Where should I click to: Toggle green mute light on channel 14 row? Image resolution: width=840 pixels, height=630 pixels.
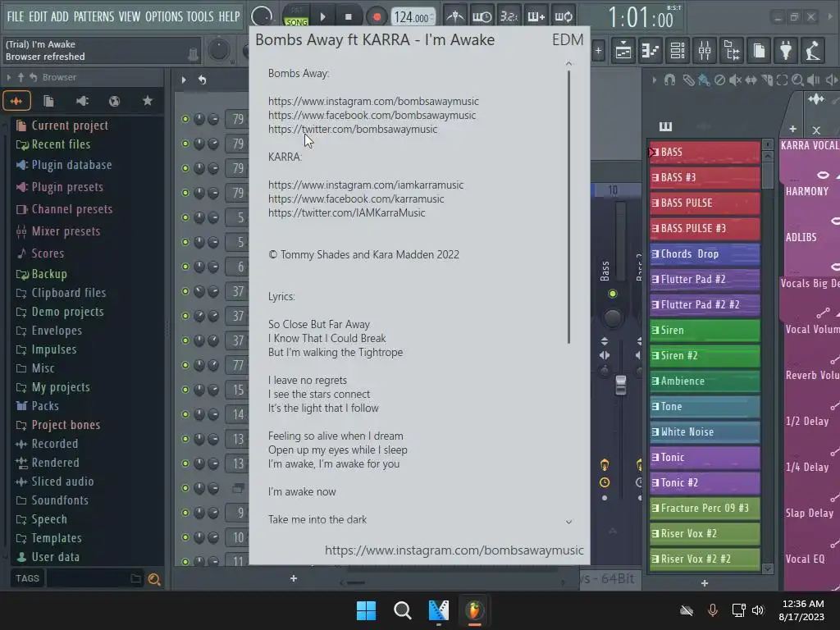pyautogui.click(x=185, y=414)
